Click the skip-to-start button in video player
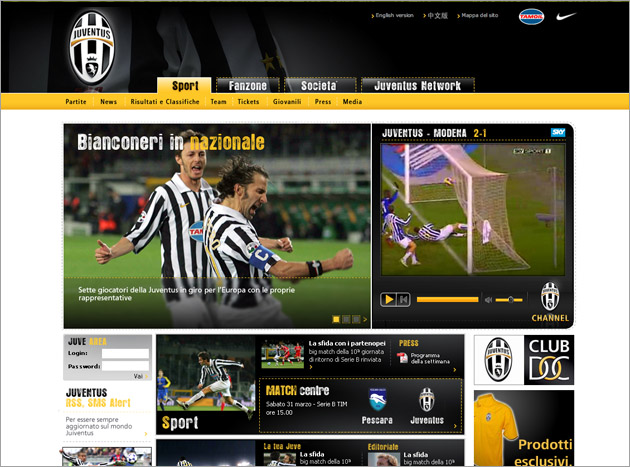This screenshot has height=467, width=630. (x=403, y=299)
